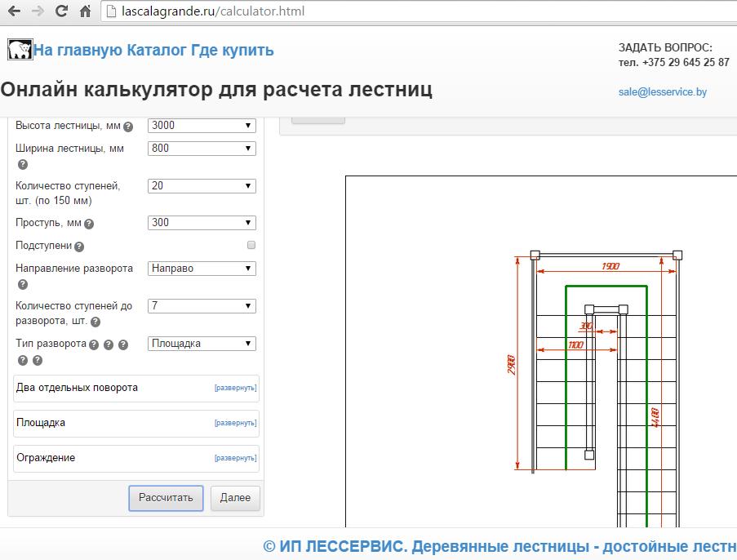Click the 1900 dimension label on drawing

coord(610,266)
